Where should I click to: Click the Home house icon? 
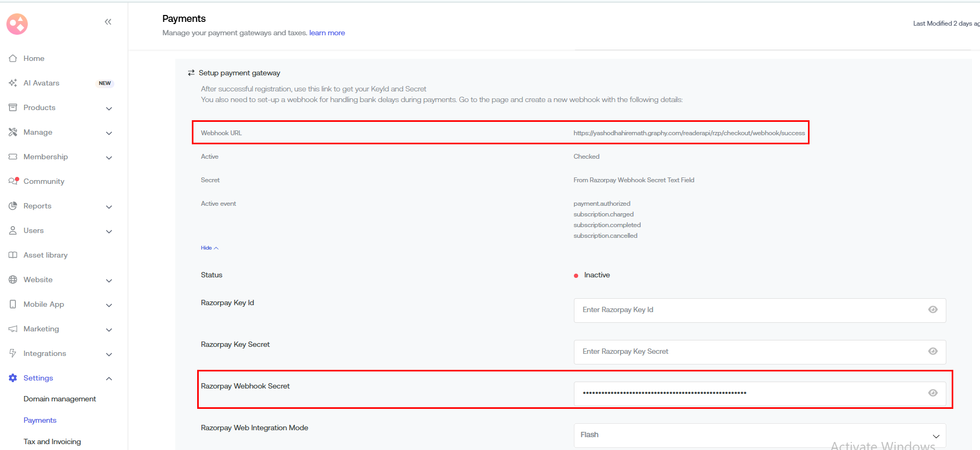pos(13,58)
